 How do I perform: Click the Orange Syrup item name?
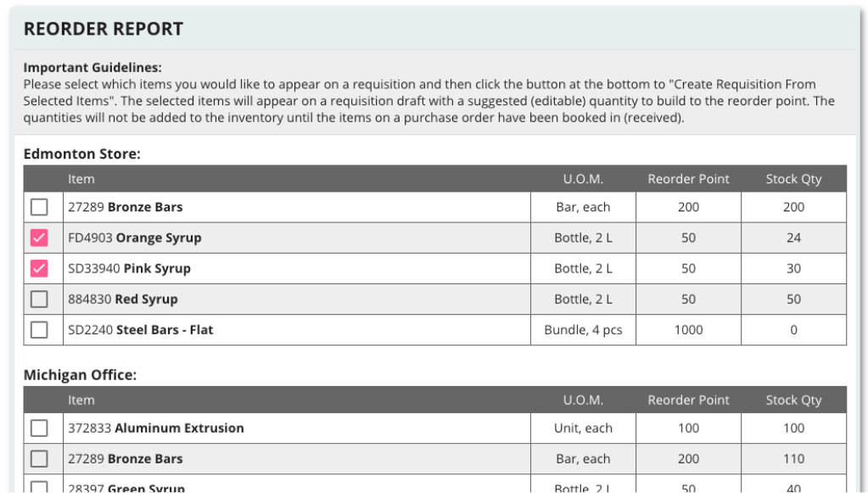point(159,238)
